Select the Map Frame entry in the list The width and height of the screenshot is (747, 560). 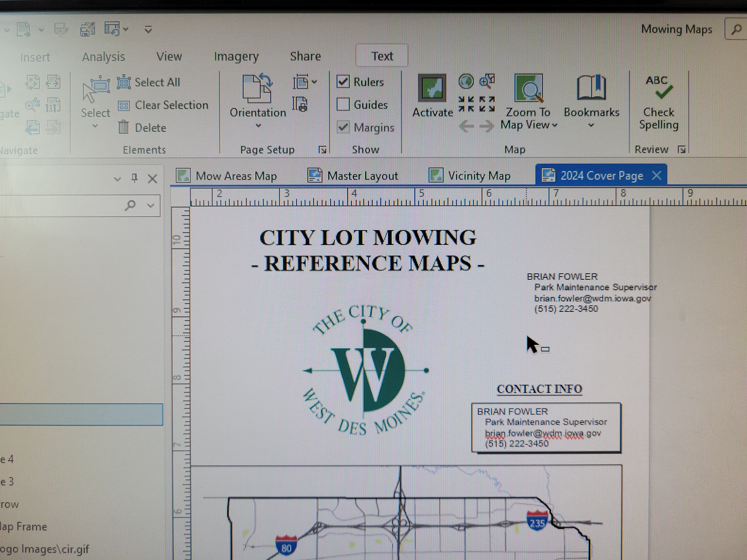point(24,527)
